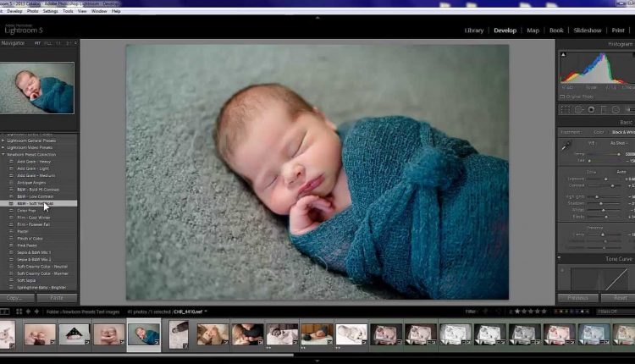Image resolution: width=635 pixels, height=364 pixels.
Task: Switch to the Book module
Action: (x=556, y=30)
